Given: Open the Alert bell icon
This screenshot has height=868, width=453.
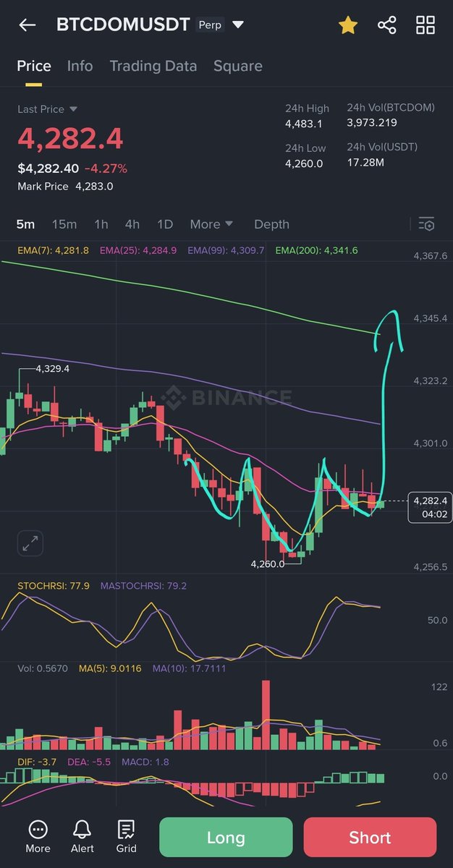Looking at the screenshot, I should click(82, 836).
